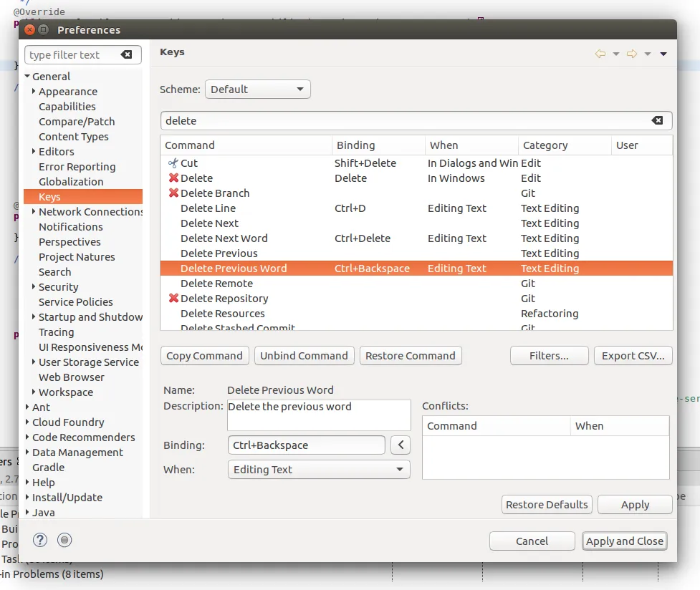Screen dimensions: 700x590
Task: Expand the User Storage Service node
Action: tap(34, 362)
